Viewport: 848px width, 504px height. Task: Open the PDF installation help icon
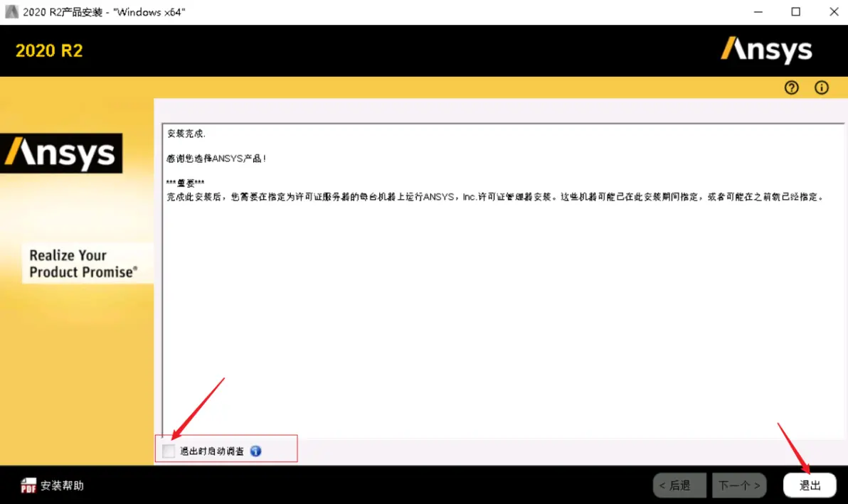click(x=28, y=486)
